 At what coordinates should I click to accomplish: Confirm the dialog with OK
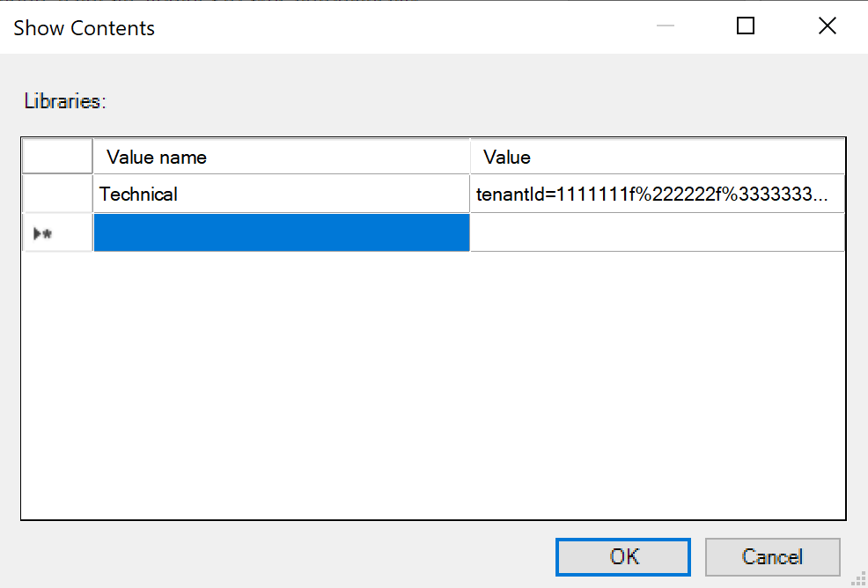pos(622,557)
